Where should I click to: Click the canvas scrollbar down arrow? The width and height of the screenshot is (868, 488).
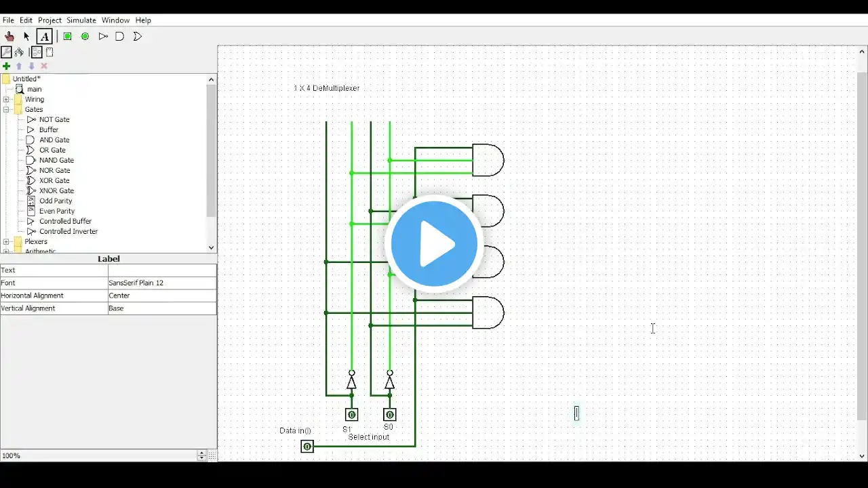tap(862, 455)
